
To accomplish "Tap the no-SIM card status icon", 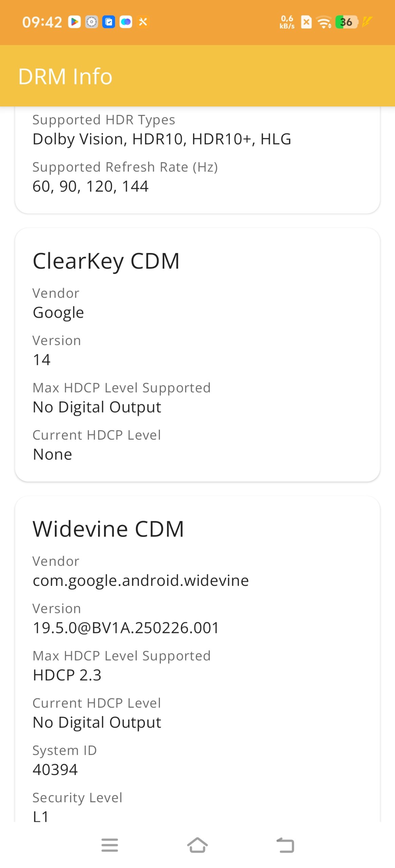I will [x=306, y=22].
